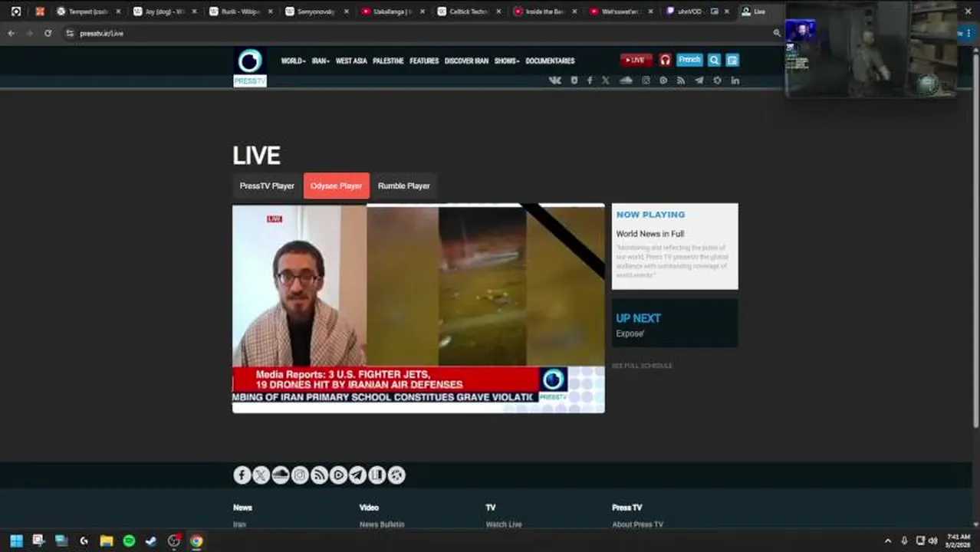980x552 pixels.
Task: Open the X icon in header strip
Action: (x=606, y=80)
